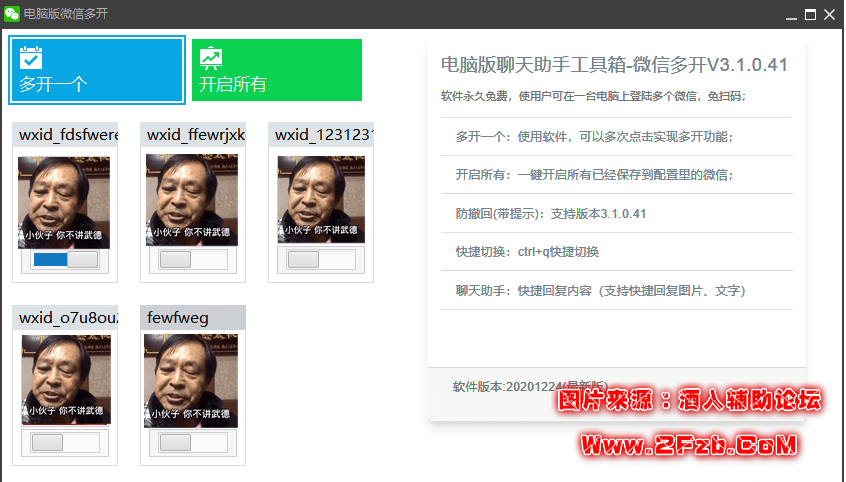The width and height of the screenshot is (846, 482).
Task: Click the 多开一个 blue tile button
Action: (x=97, y=70)
